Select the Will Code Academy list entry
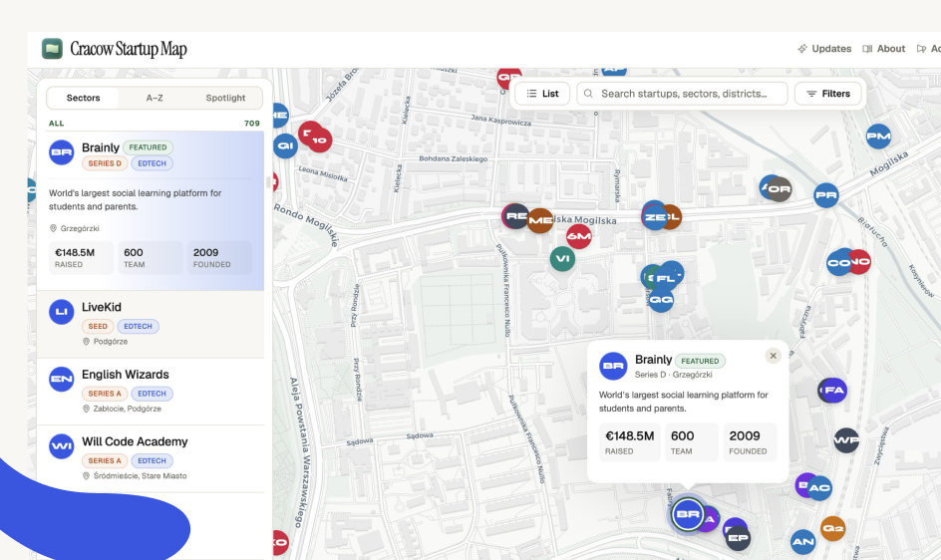Image resolution: width=941 pixels, height=560 pixels. tap(151, 458)
